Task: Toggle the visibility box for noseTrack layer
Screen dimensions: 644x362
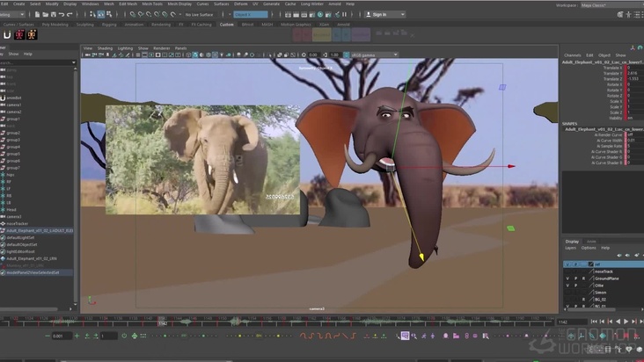Action: [x=567, y=271]
